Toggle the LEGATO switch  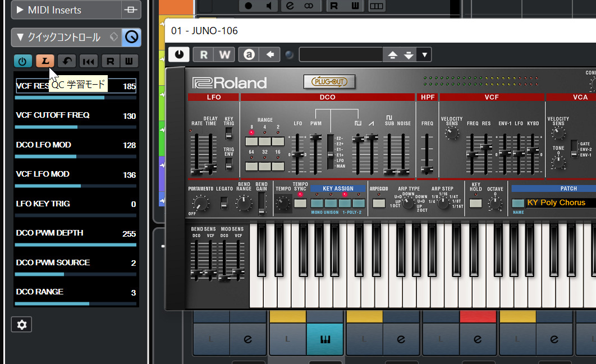coord(224,203)
